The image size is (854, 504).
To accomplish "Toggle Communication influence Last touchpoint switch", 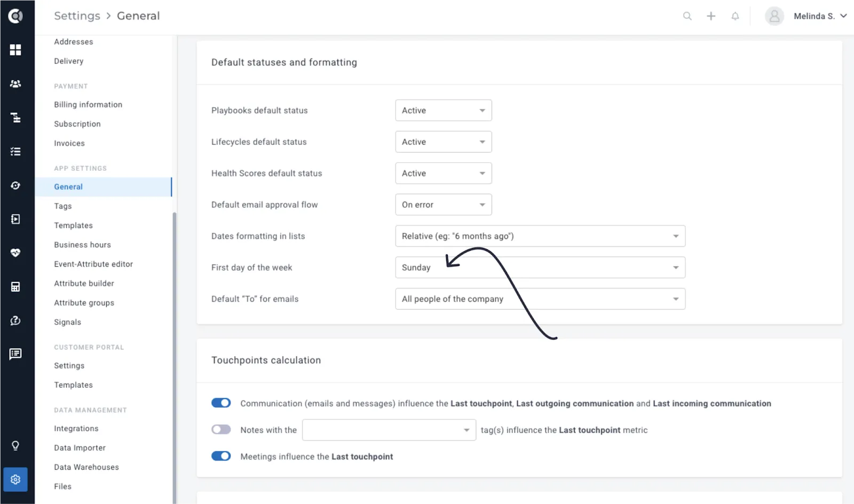I will point(221,403).
